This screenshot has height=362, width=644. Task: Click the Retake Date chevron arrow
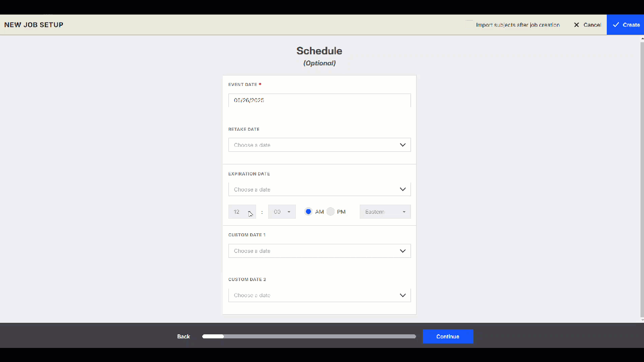coord(403,145)
